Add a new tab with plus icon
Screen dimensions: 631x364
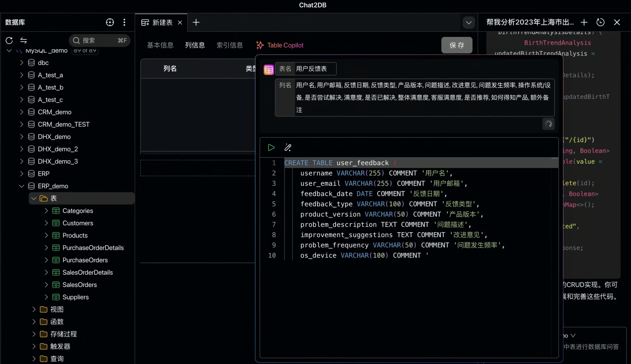pos(196,22)
